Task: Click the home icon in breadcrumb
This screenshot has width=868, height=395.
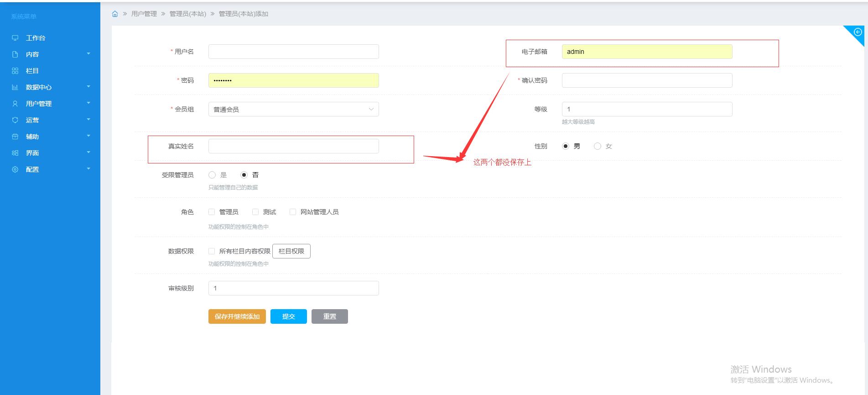Action: (x=115, y=14)
